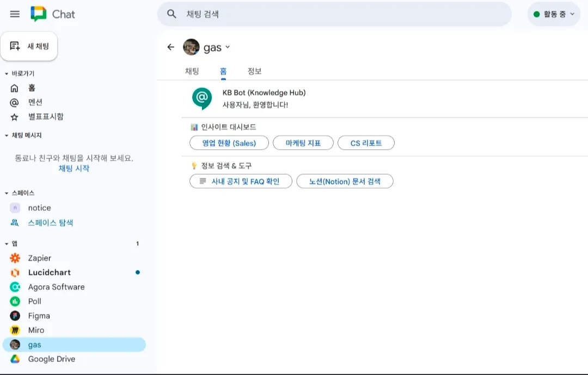This screenshot has height=375, width=588.
Task: Click the CS 리포트 button
Action: pyautogui.click(x=366, y=143)
